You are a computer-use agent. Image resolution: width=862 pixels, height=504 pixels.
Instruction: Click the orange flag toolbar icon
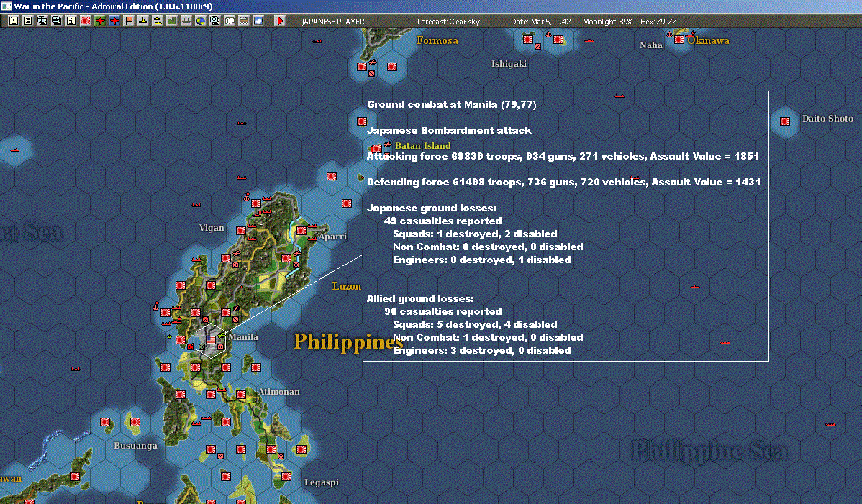129,21
